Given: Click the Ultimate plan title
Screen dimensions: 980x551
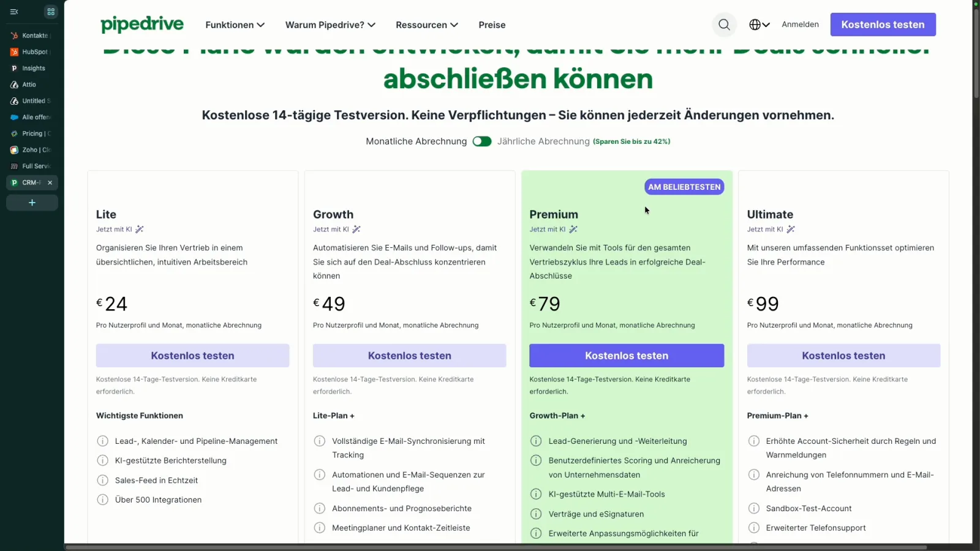Looking at the screenshot, I should pyautogui.click(x=770, y=214).
